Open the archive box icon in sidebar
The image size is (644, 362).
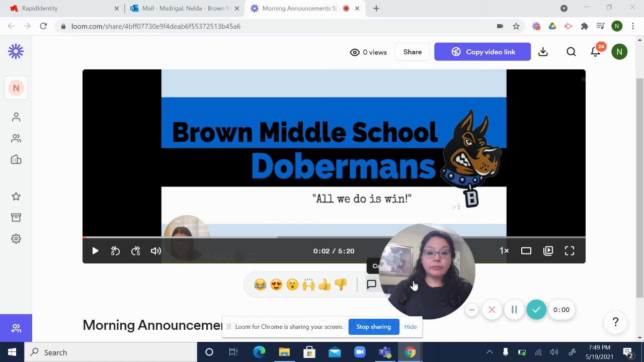click(x=16, y=218)
